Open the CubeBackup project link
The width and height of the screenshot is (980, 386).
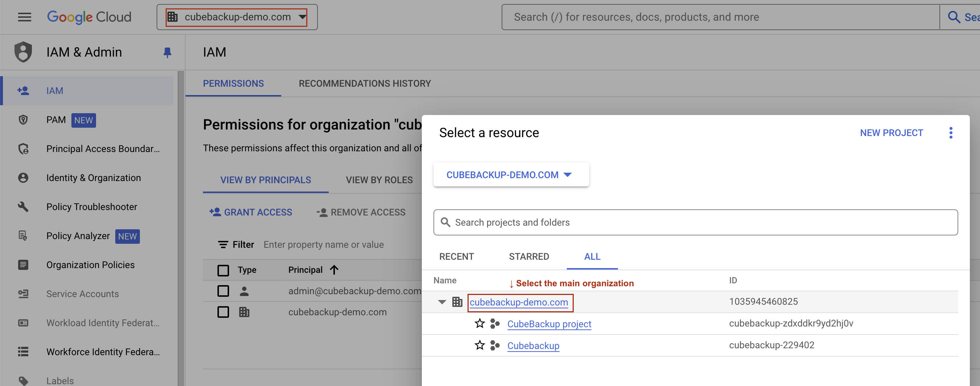click(549, 324)
